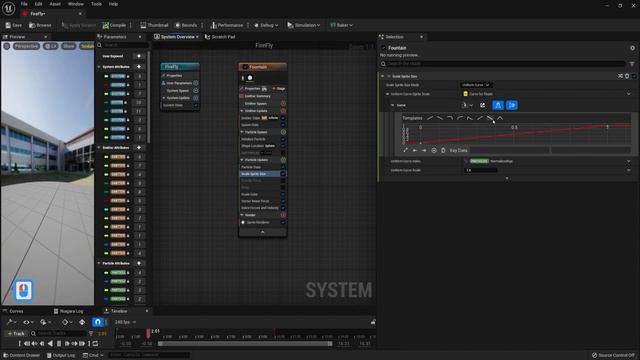The width and height of the screenshot is (640, 360).
Task: Click the red curve line in editor
Action: [514, 133]
